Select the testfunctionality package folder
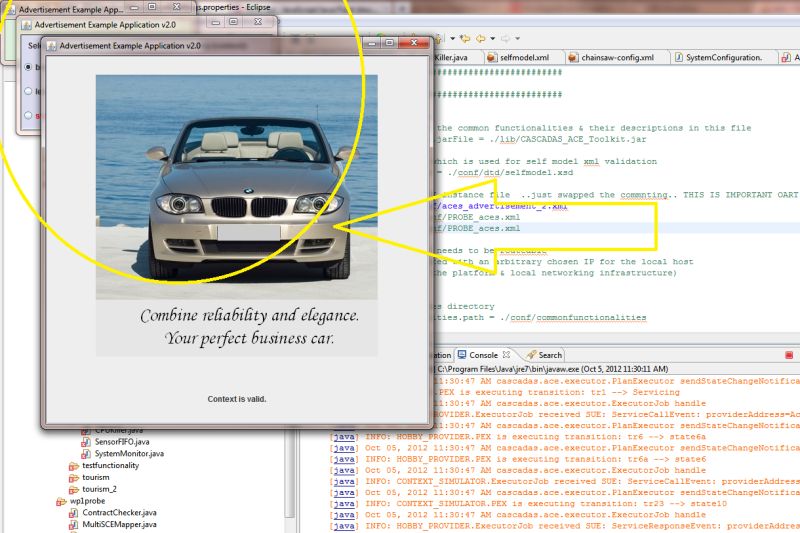This screenshot has width=800, height=533. (110, 465)
